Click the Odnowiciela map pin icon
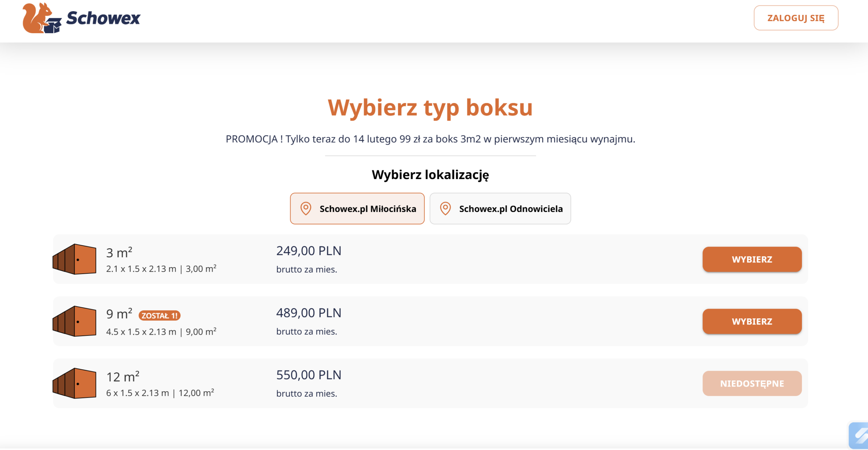The image size is (868, 450). [x=445, y=209]
